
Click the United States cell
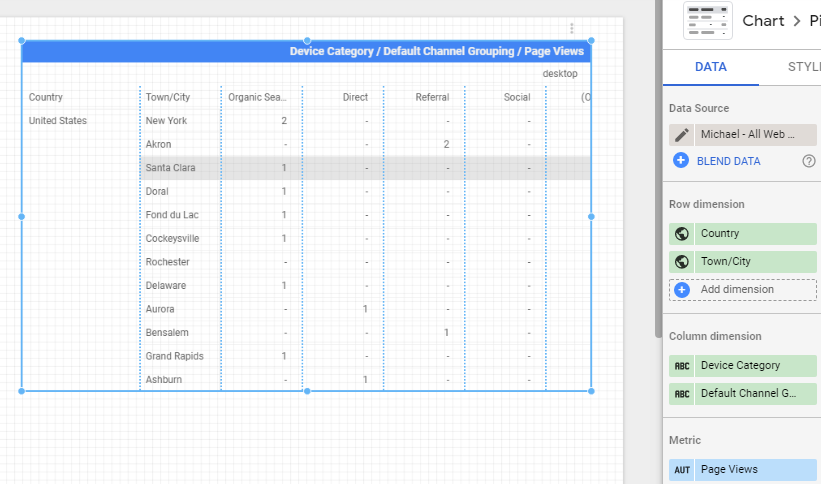[x=58, y=121]
